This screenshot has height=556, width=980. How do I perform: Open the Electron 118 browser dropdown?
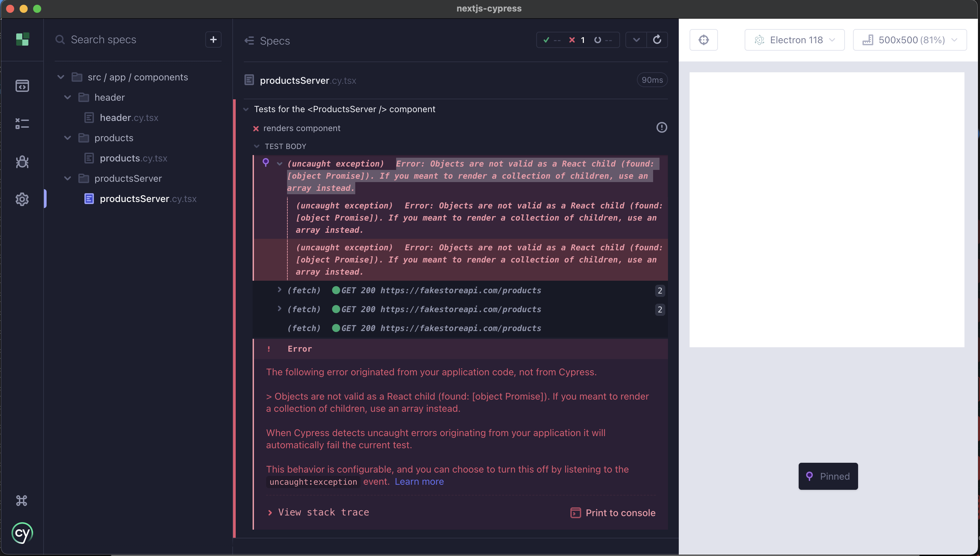tap(795, 40)
